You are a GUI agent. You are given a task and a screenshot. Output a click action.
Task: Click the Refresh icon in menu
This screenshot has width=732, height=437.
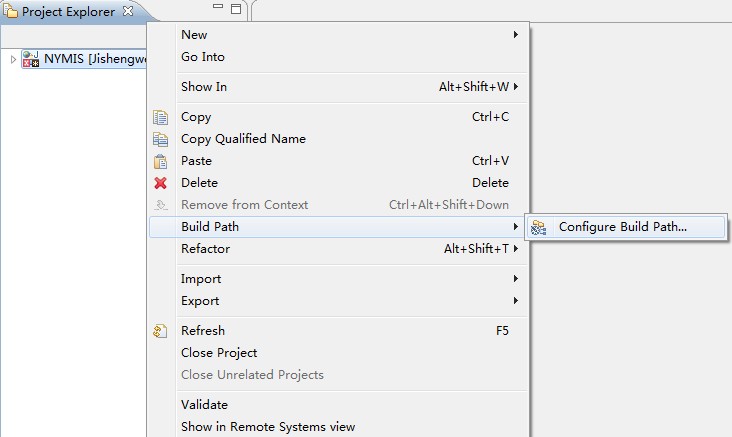point(160,331)
